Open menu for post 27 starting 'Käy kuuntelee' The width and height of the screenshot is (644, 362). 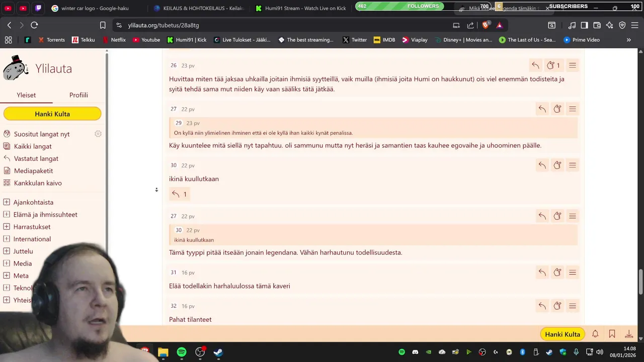(x=573, y=109)
